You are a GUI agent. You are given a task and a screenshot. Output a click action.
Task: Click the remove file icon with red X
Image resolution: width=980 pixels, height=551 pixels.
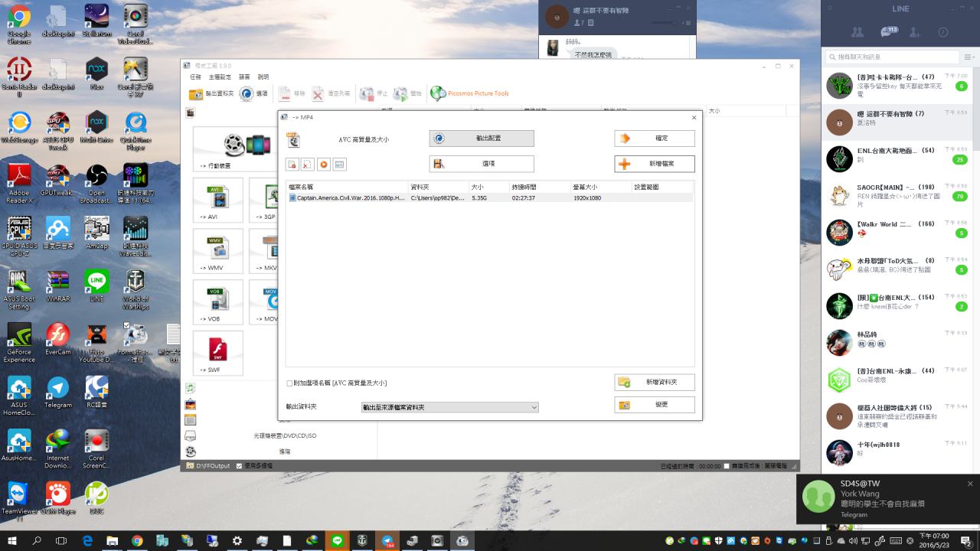pyautogui.click(x=308, y=165)
